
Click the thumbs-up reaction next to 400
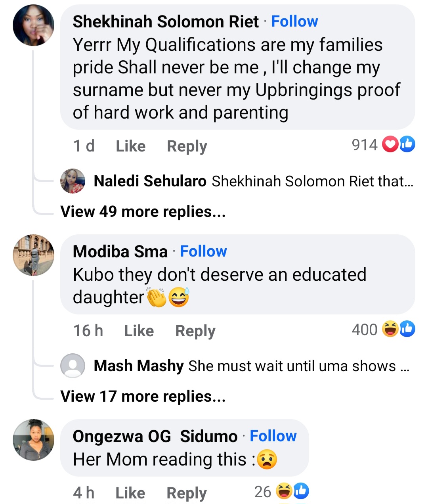click(407, 329)
